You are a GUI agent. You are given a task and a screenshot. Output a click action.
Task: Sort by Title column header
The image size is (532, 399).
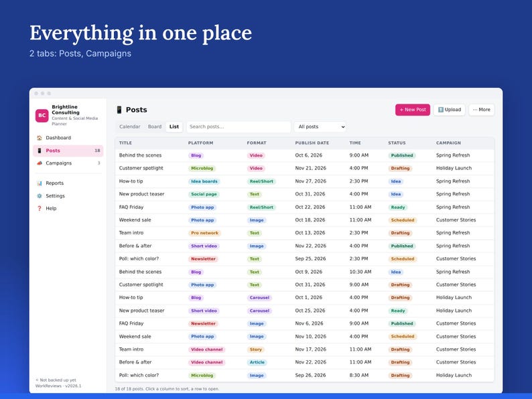pyautogui.click(x=125, y=143)
